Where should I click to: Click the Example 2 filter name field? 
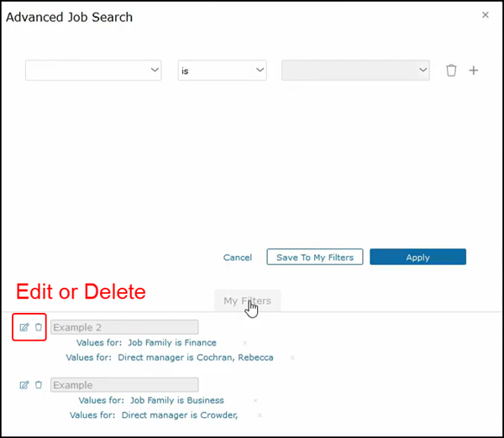point(124,327)
